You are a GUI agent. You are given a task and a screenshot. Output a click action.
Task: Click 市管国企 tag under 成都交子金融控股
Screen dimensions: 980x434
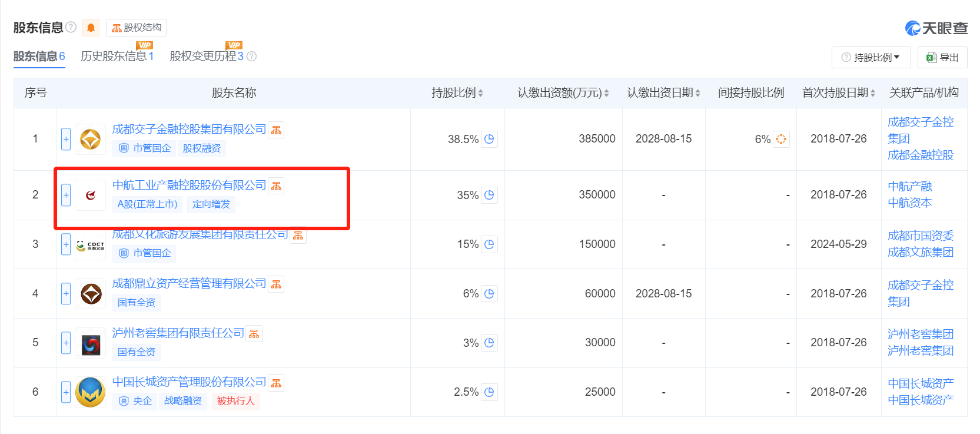pyautogui.click(x=144, y=148)
